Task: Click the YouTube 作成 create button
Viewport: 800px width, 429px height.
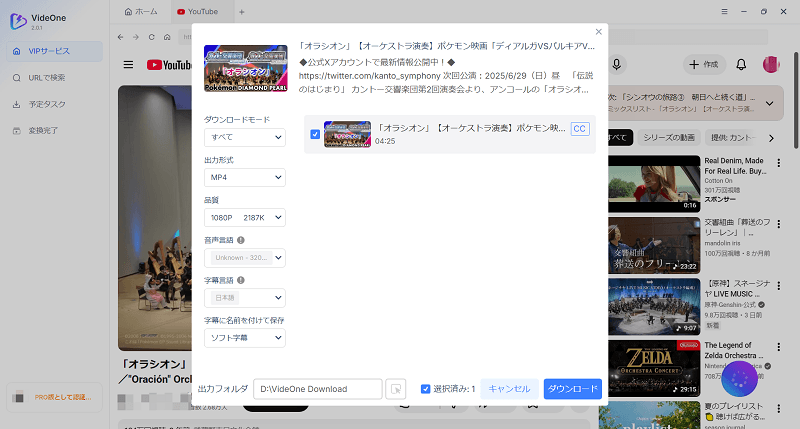Action: coord(704,64)
